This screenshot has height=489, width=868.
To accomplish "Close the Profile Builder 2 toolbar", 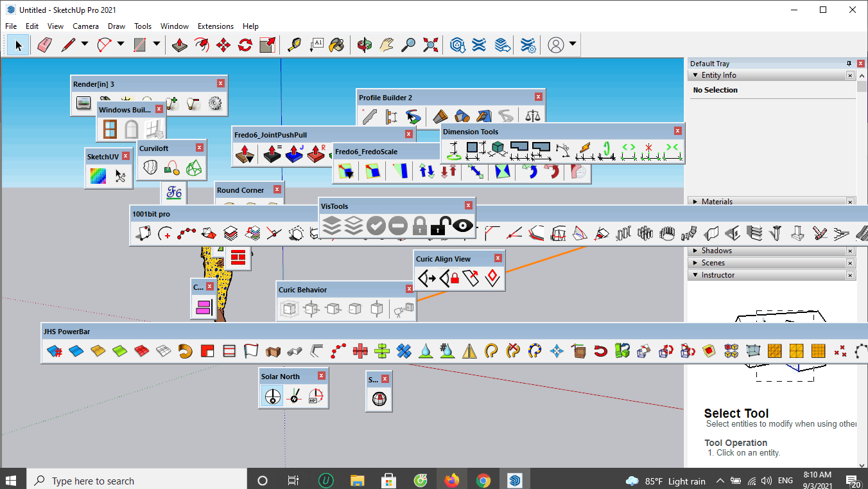I will coord(538,97).
